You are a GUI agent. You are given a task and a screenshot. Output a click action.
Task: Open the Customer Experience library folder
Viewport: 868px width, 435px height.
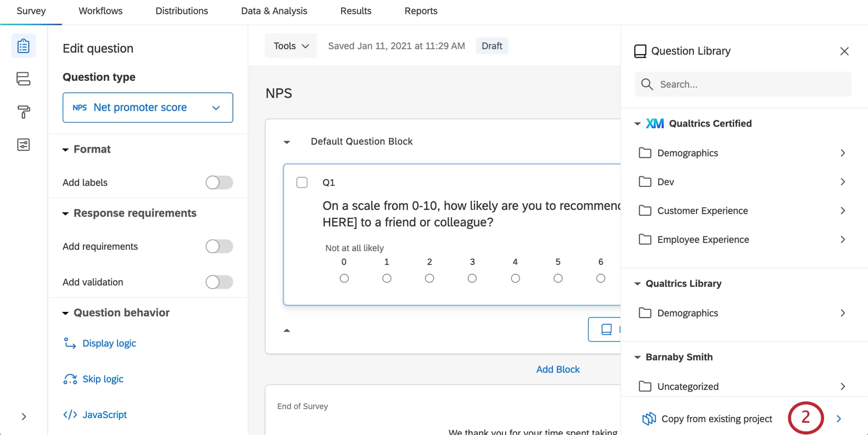[702, 211]
